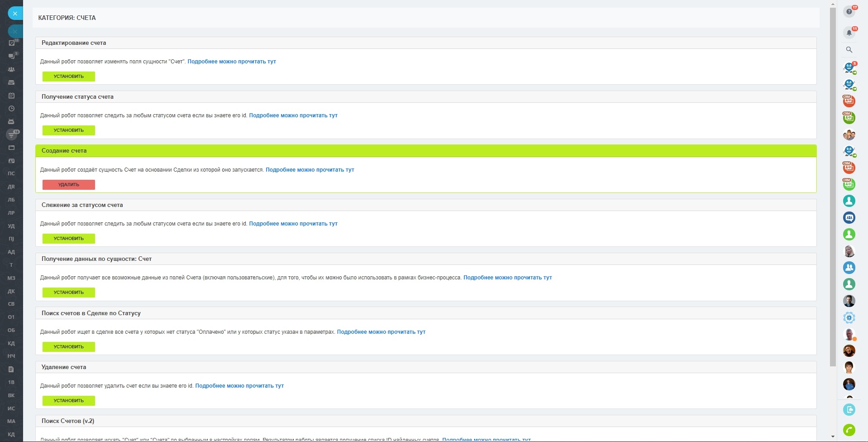The image size is (868, 442).
Task: Install the "Поиск счетов в Сделке по Статусу" robot
Action: click(69, 347)
